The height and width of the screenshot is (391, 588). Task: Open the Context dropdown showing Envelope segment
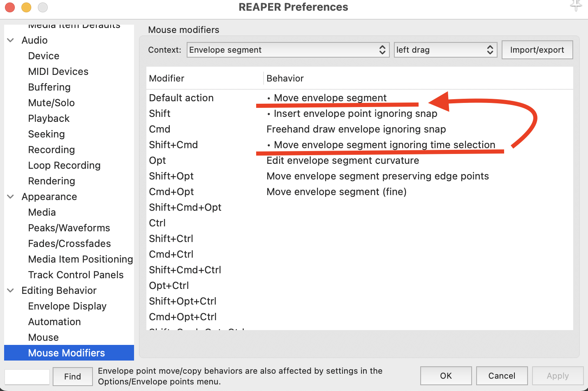(288, 50)
